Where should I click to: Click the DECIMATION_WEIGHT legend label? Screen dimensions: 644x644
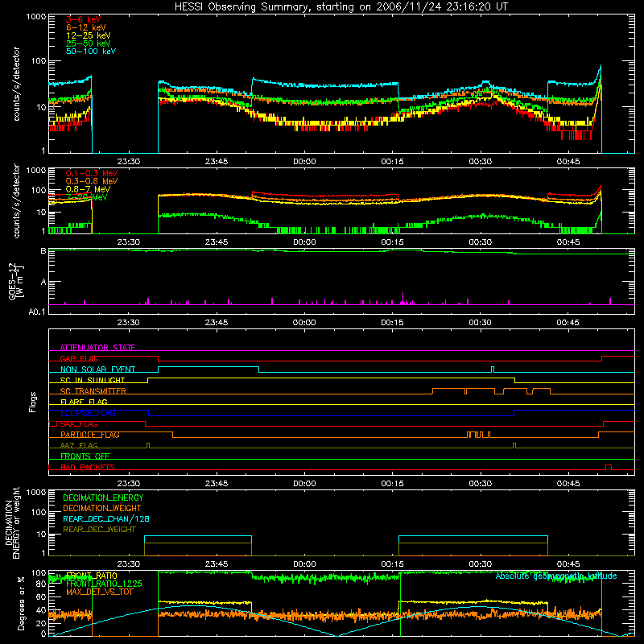tap(102, 508)
